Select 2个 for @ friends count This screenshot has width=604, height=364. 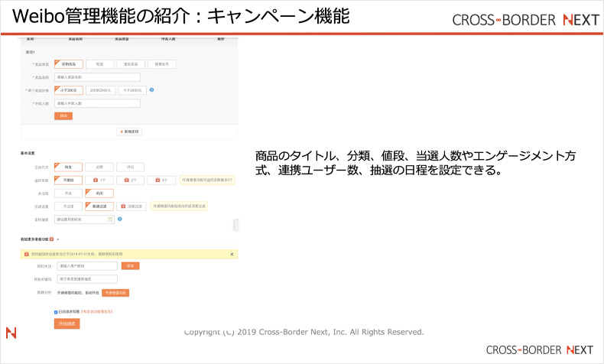point(130,180)
